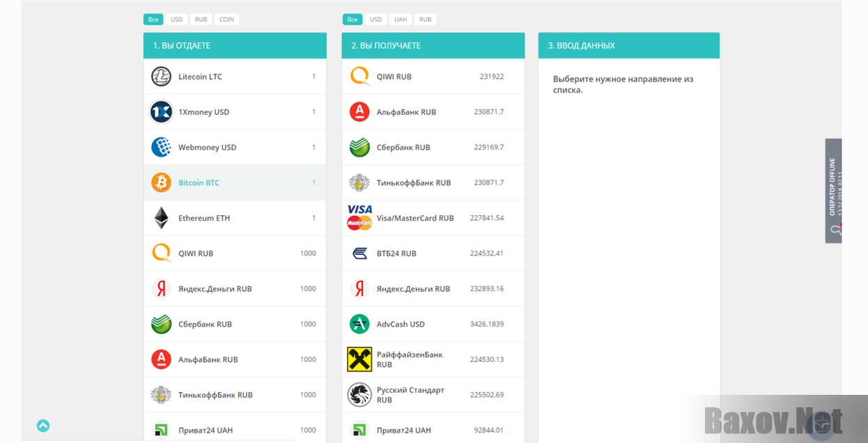
Task: Click Приват24 UAH icon in give column
Action: (161, 430)
